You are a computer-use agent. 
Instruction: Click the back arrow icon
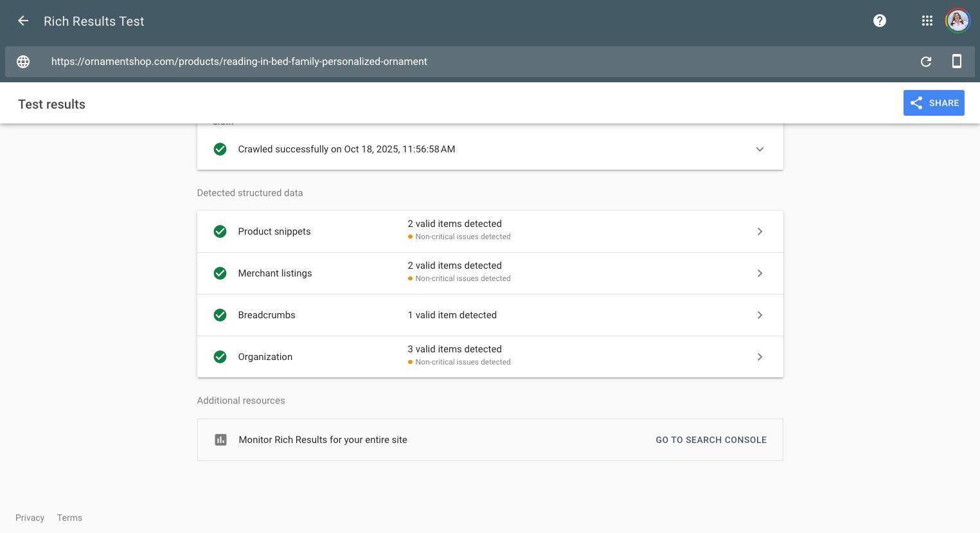click(x=23, y=21)
